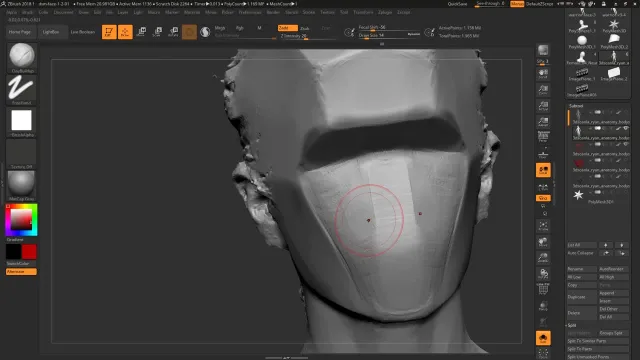The width and height of the screenshot is (640, 360).
Task: Click the Delete subtool button
Action: (581, 313)
